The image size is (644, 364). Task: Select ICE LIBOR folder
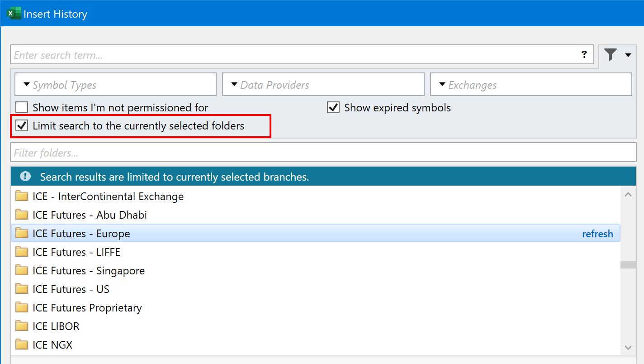315,326
